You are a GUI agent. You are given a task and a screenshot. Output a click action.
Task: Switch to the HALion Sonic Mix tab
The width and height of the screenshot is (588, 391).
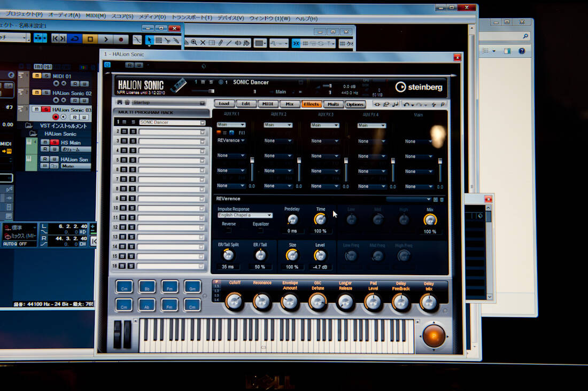(x=290, y=104)
